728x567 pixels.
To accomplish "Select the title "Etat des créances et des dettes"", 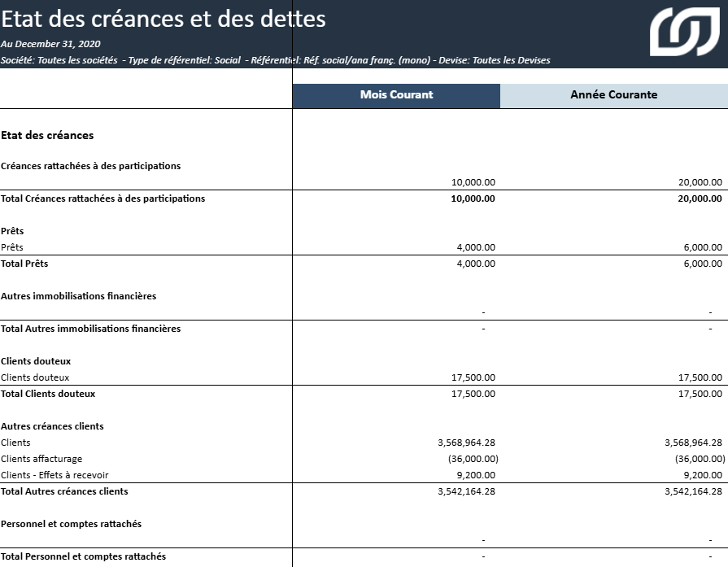I will (163, 19).
